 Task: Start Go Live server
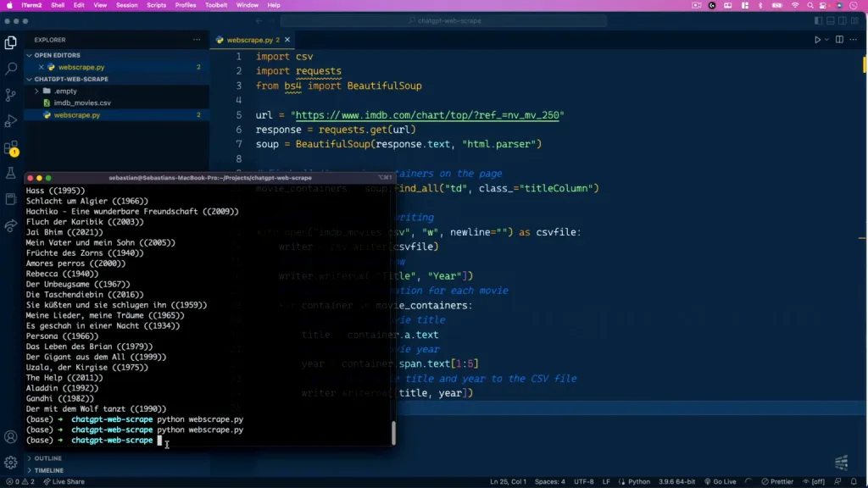[721, 482]
